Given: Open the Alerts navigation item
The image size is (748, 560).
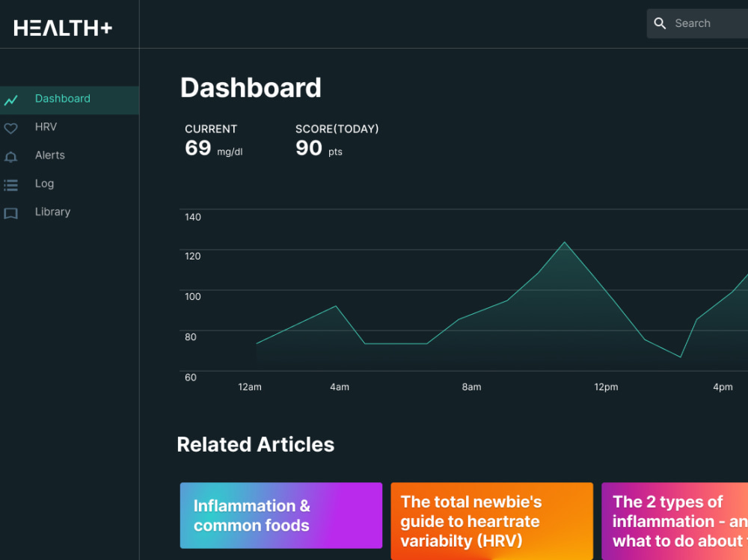Looking at the screenshot, I should 50,156.
